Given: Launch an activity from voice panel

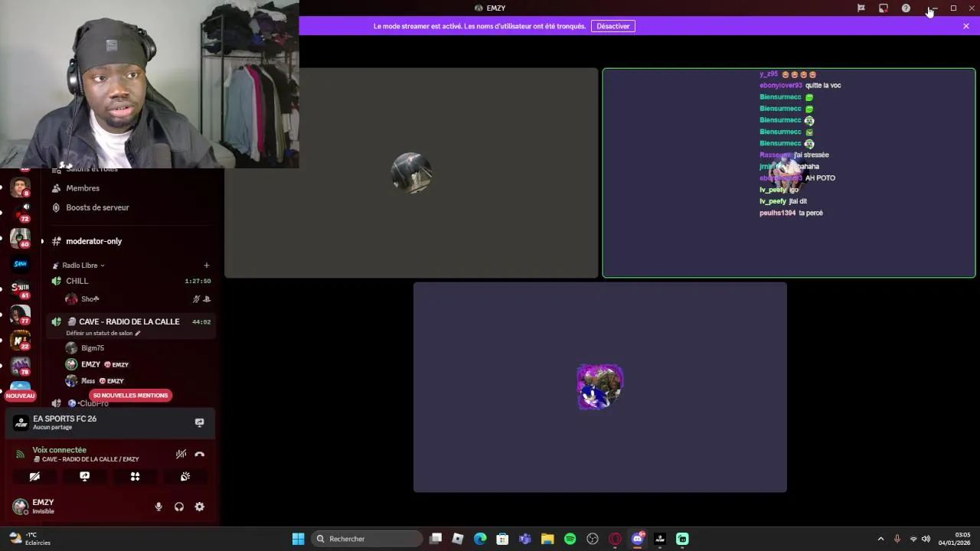Looking at the screenshot, I should pos(135,476).
